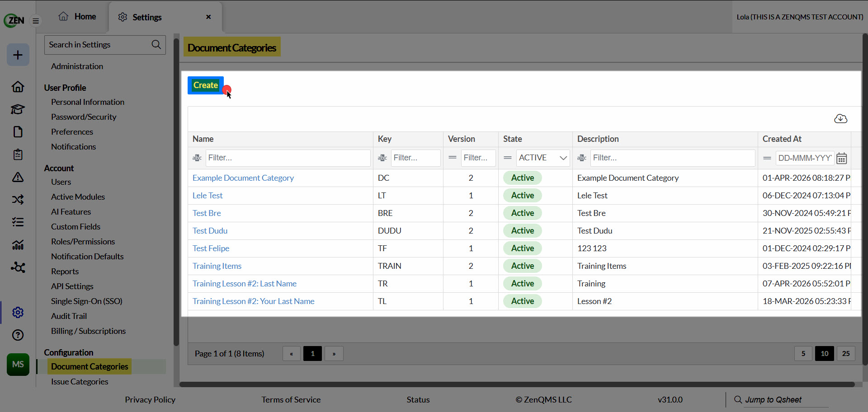Open Training Lesson #2: Your Last Name link

254,301
